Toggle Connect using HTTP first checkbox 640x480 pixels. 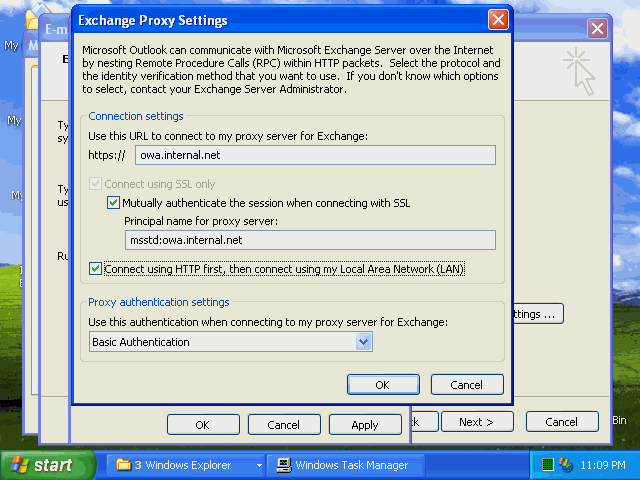click(95, 269)
